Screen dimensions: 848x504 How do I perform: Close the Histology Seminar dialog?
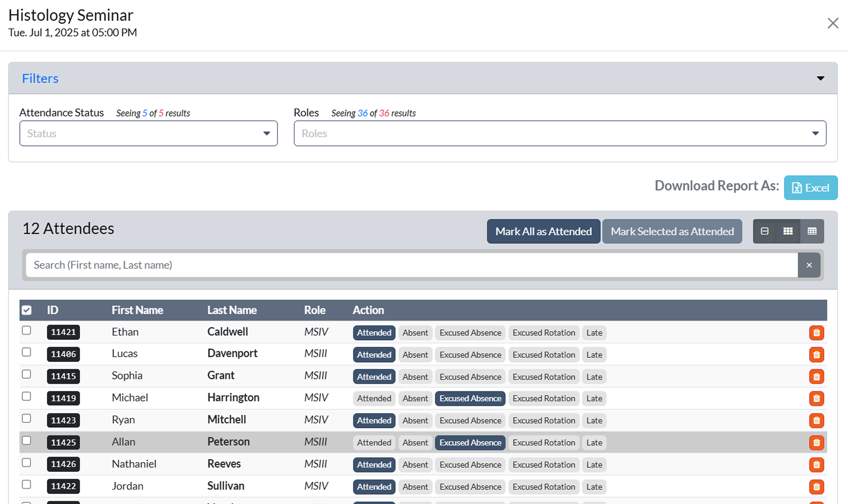tap(833, 23)
